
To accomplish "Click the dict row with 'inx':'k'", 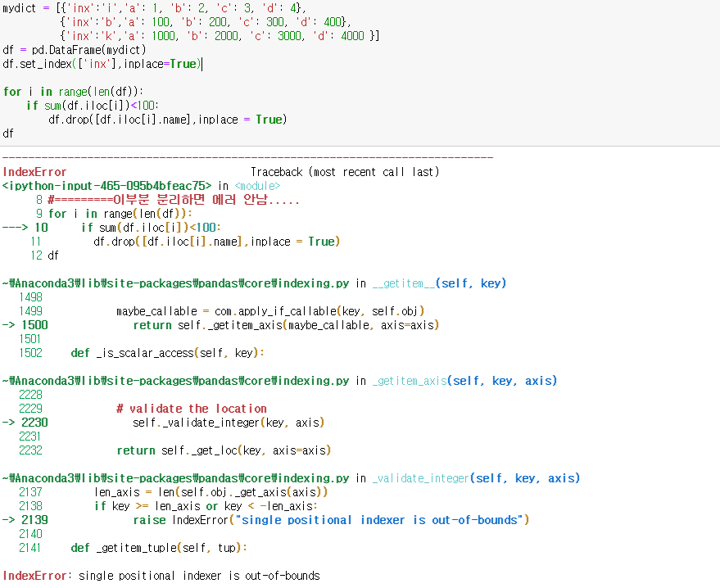I will click(220, 36).
